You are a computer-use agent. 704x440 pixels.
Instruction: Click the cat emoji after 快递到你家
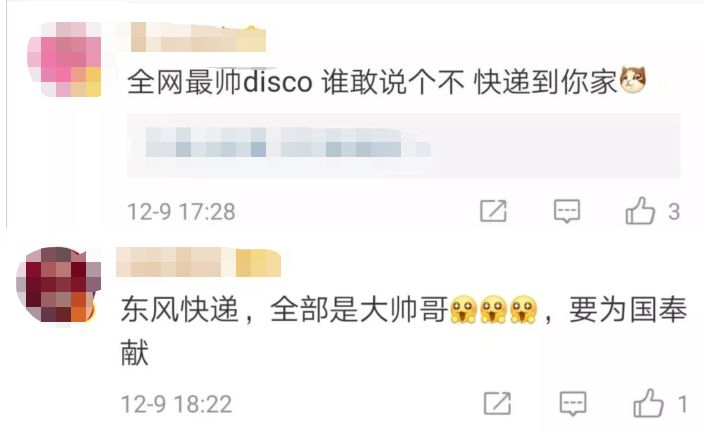(x=633, y=80)
